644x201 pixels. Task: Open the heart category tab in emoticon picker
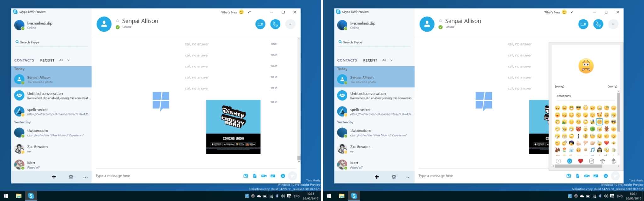[x=580, y=161]
